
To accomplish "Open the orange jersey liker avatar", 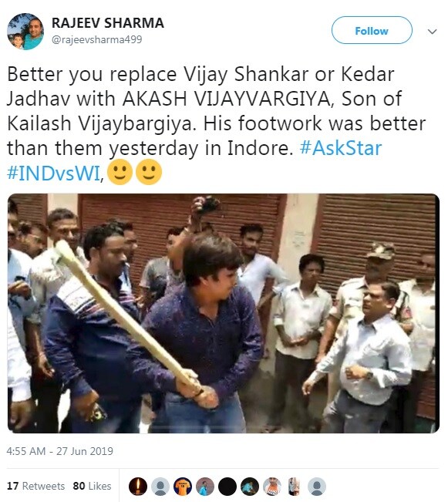I will tap(183, 487).
